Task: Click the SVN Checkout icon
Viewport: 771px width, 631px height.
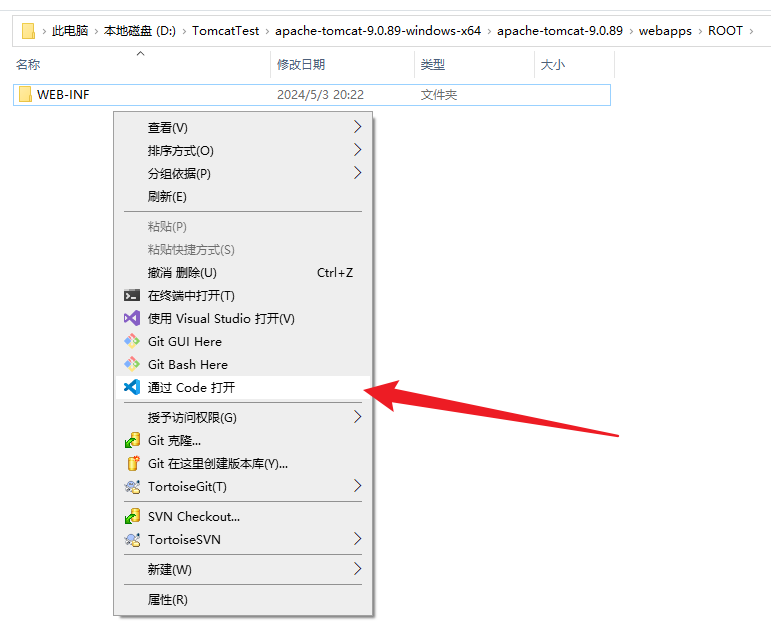Action: [132, 516]
